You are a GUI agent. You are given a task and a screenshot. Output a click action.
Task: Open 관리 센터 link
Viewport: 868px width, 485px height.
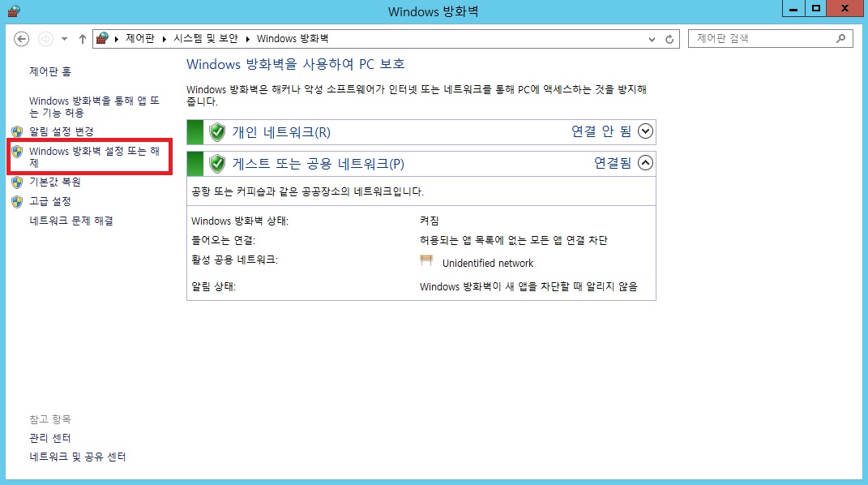(x=49, y=438)
